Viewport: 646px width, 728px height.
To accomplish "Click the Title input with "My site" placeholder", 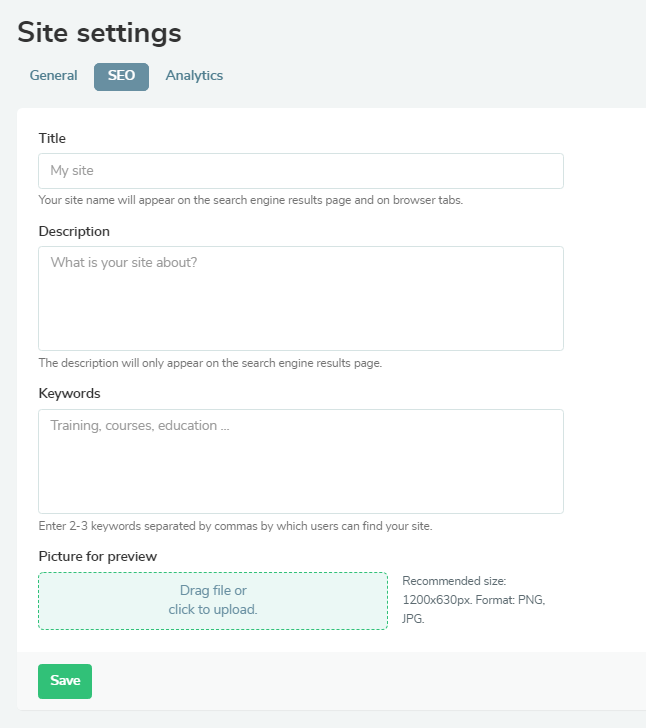I will pos(300,171).
